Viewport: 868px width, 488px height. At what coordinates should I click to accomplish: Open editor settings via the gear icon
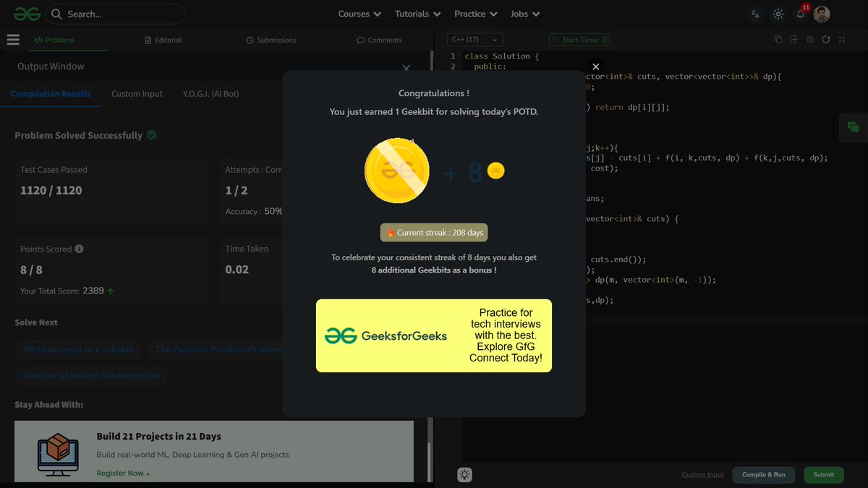click(809, 40)
